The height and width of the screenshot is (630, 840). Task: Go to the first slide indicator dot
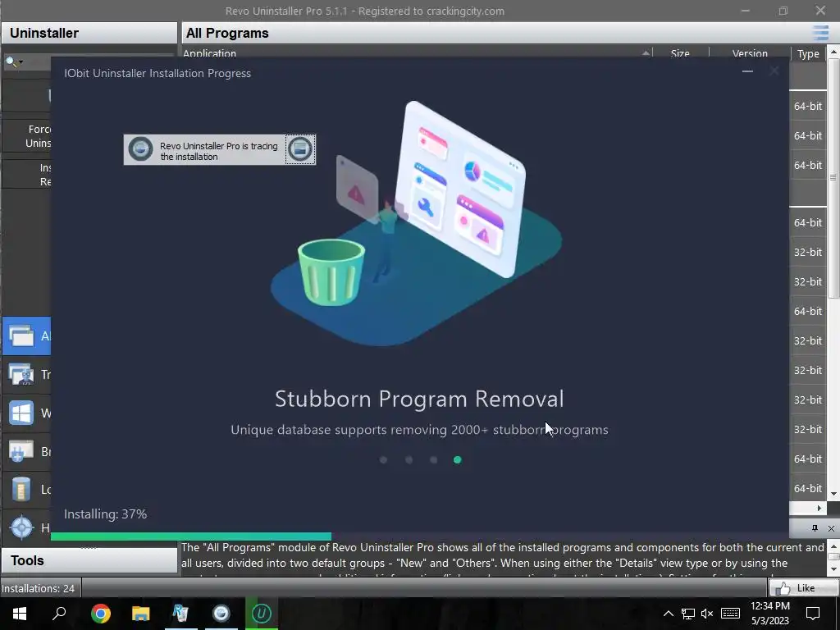[x=383, y=459]
